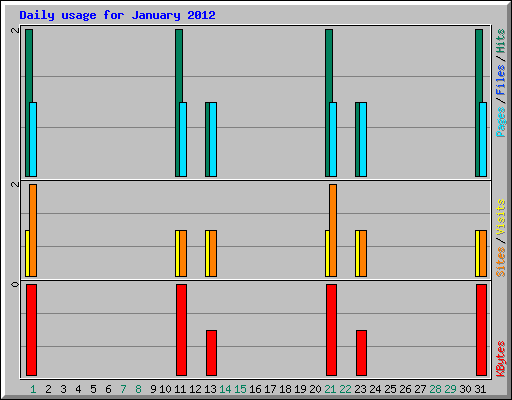Image resolution: width=512 pixels, height=400 pixels.
Task: Click the yellow Visits bar for day 13
Action: tap(207, 253)
